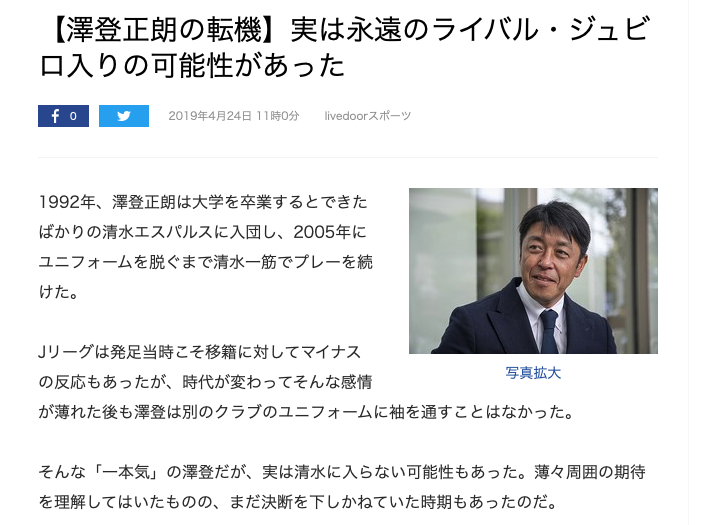
Task: Click the horizontal divider below share buttons
Action: pos(348,157)
